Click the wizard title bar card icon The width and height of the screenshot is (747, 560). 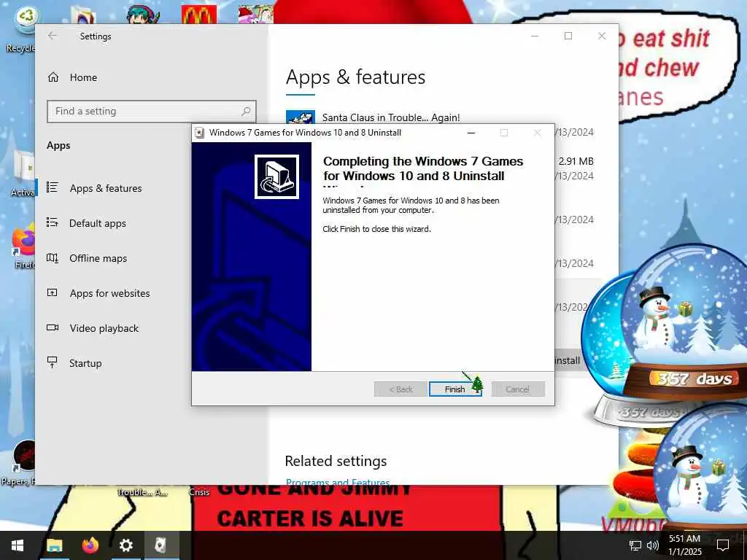pyautogui.click(x=200, y=133)
